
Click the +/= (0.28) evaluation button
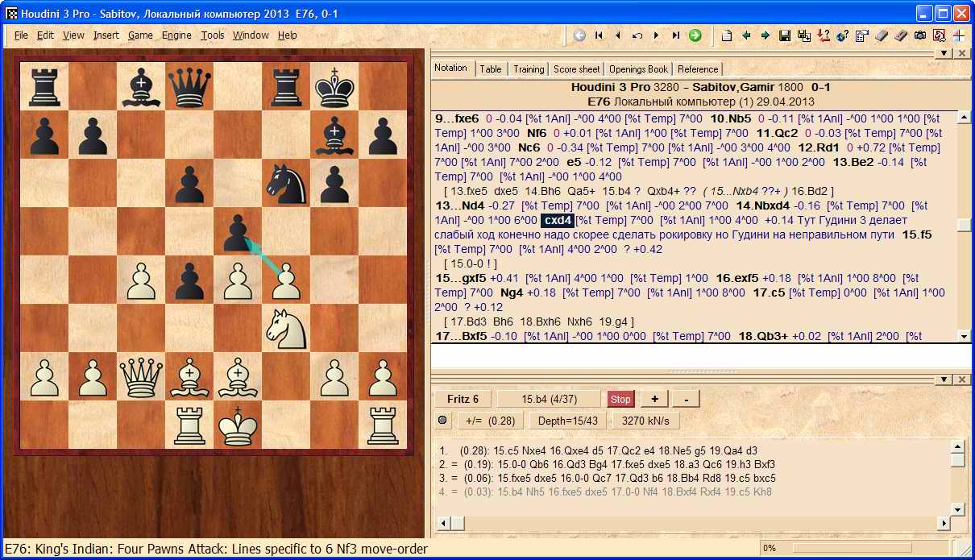coord(490,420)
